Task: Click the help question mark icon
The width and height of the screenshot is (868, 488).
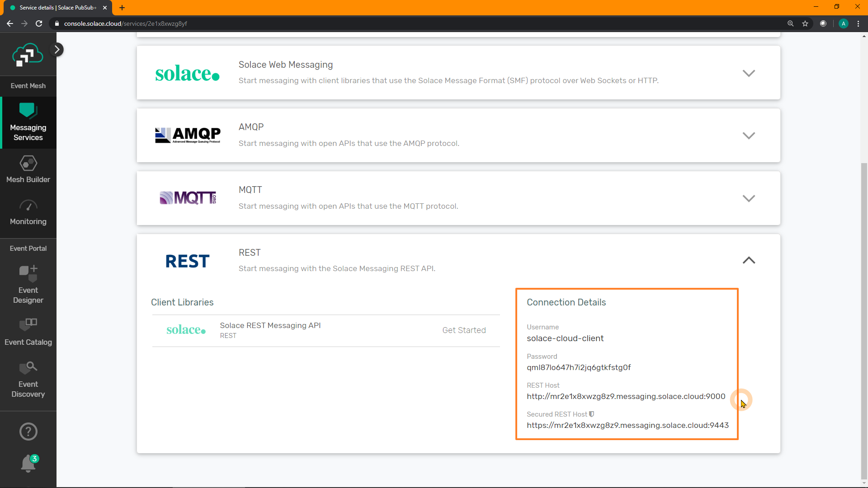Action: click(x=28, y=432)
